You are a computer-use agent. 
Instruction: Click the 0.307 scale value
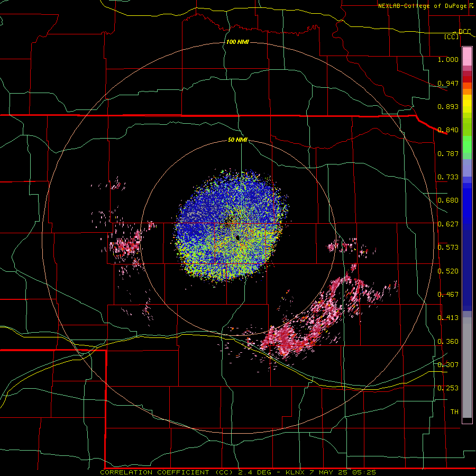coord(448,365)
